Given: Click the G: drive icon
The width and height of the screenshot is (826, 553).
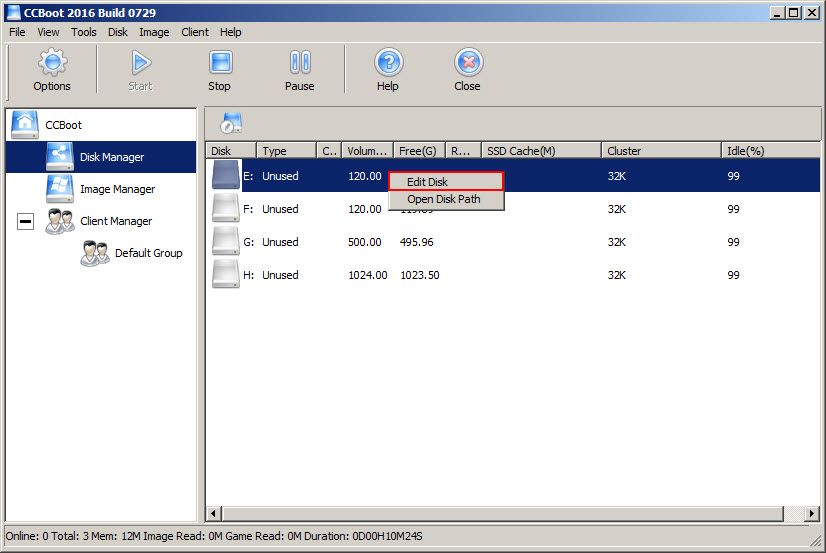Looking at the screenshot, I should (x=226, y=241).
